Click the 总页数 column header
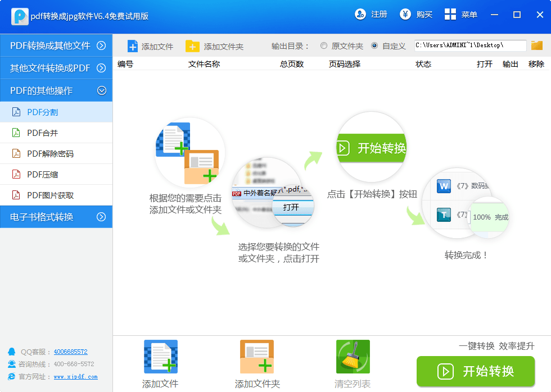Screen dimensions: 551x392 292,64
